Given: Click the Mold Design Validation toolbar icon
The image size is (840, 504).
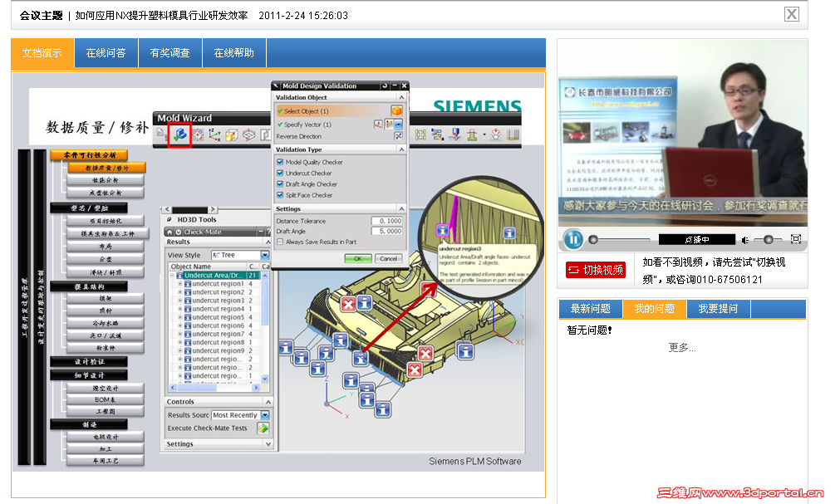Looking at the screenshot, I should point(180,135).
